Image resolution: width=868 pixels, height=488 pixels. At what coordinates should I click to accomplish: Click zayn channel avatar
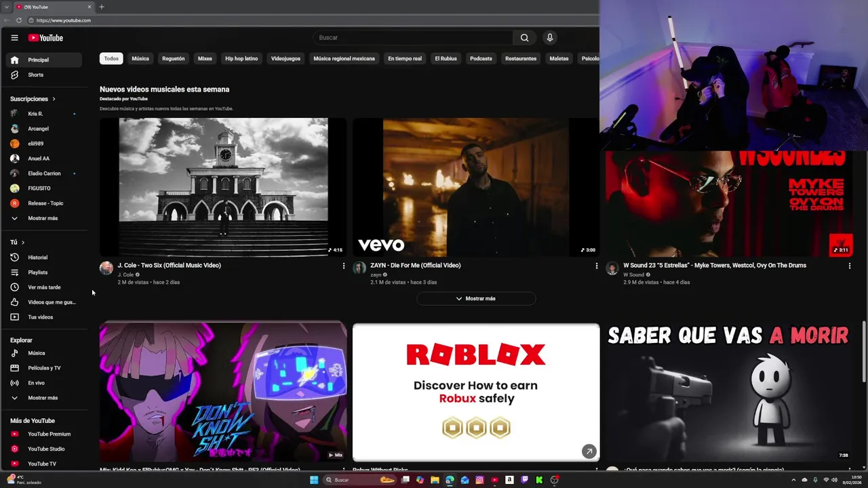pos(359,268)
